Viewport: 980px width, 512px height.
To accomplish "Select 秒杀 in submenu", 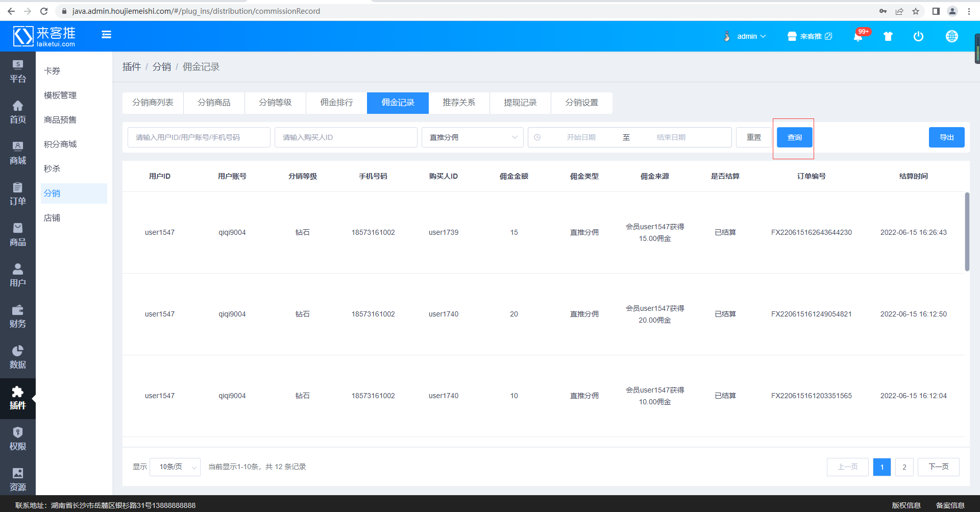I will tap(74, 169).
